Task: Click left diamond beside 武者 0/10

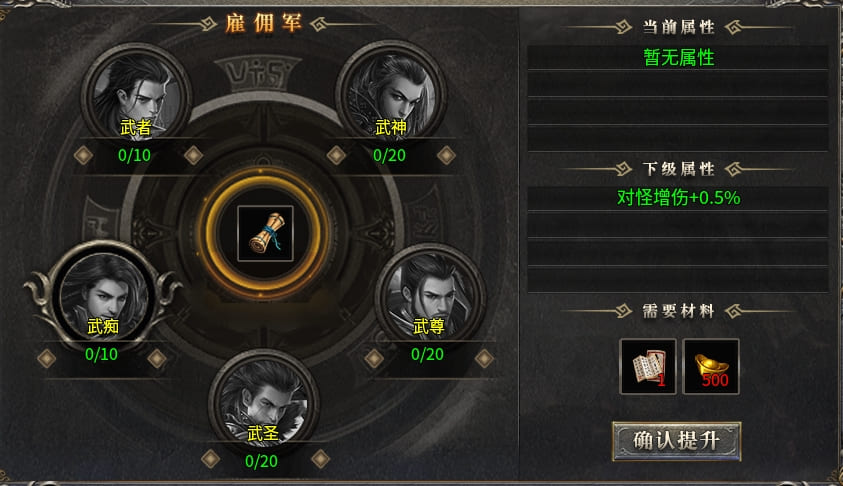Action: (83, 155)
